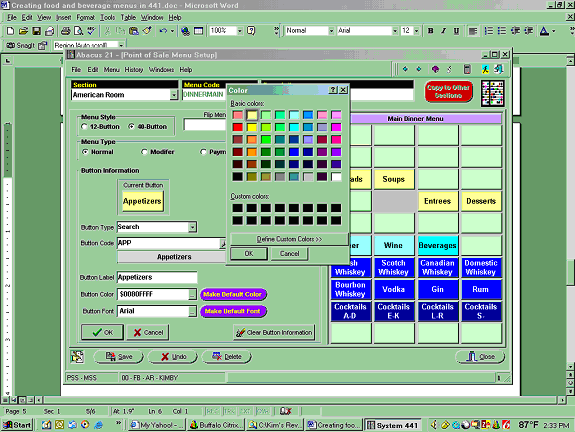This screenshot has width=575, height=432.
Task: Click the Font Color icon in Word
Action: point(545,31)
